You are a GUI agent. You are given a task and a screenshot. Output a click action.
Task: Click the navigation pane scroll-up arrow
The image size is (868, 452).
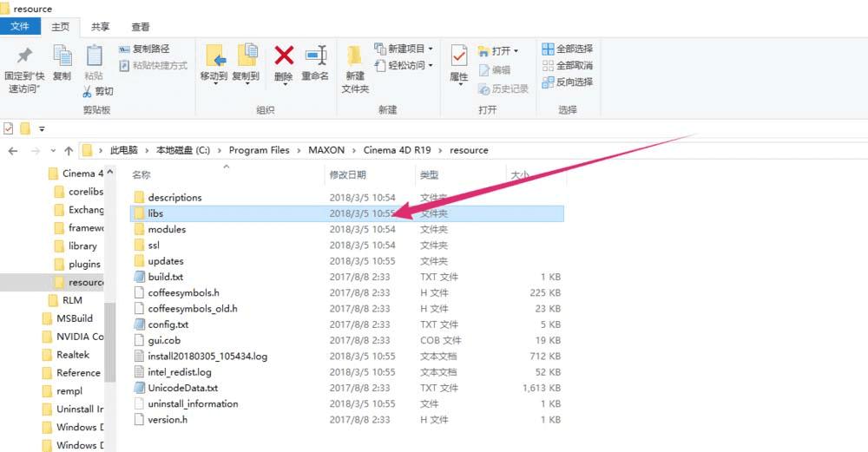point(110,172)
